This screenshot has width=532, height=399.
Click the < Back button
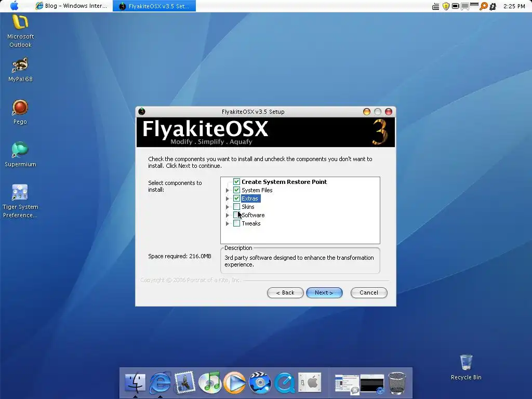tap(285, 292)
